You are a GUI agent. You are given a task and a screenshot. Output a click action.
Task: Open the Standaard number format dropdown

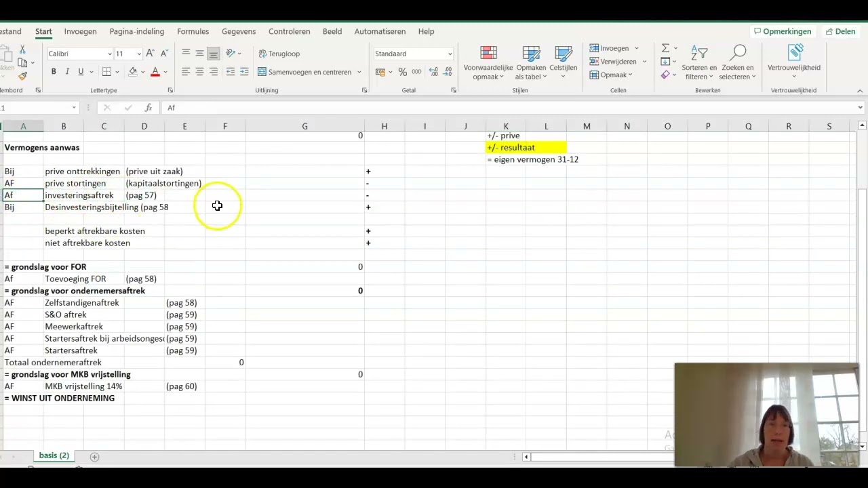click(449, 54)
